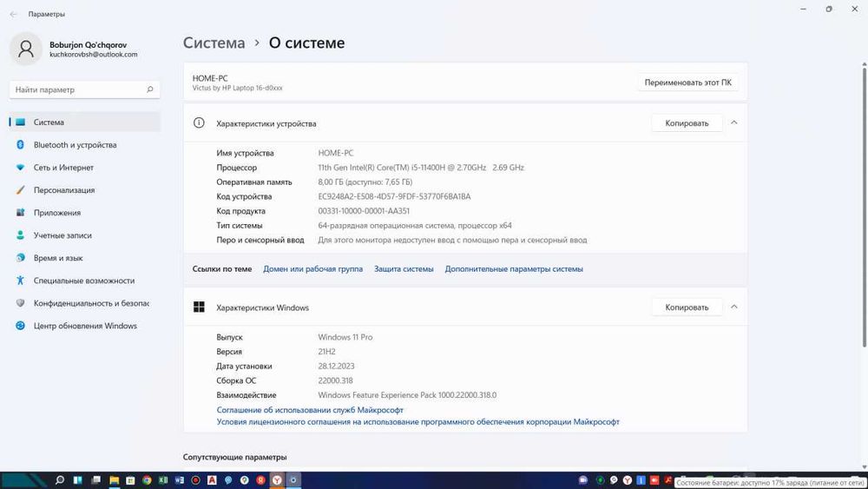Select the device code EC9248A2-E508 text
This screenshot has height=489, width=868.
394,196
